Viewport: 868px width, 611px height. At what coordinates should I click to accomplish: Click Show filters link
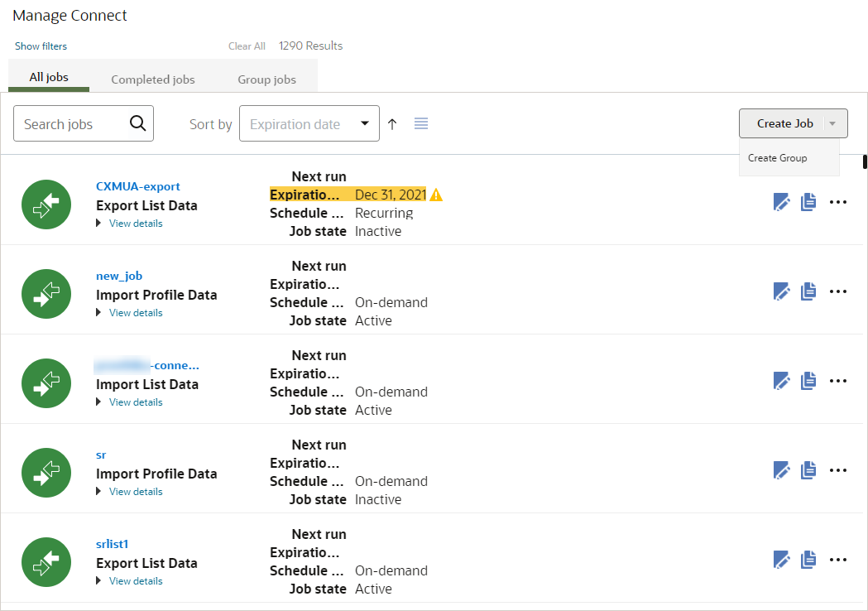[41, 46]
